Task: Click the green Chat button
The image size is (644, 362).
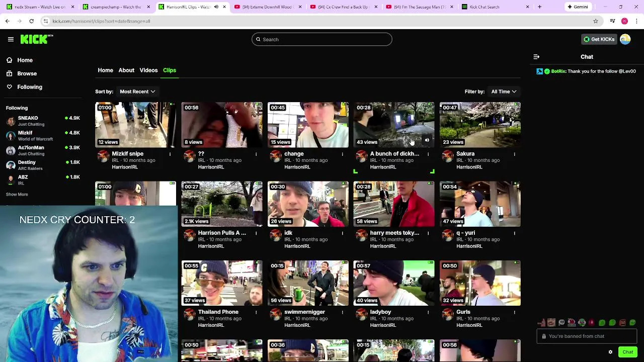Action: 627,352
